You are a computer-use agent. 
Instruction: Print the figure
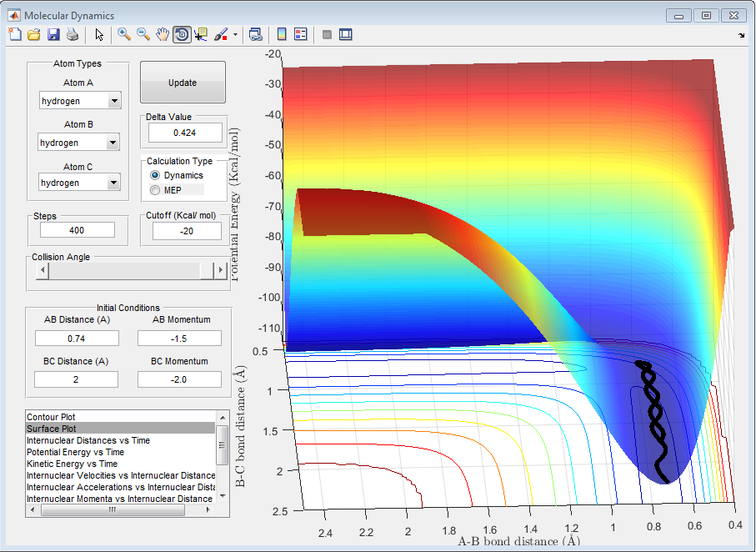point(73,34)
